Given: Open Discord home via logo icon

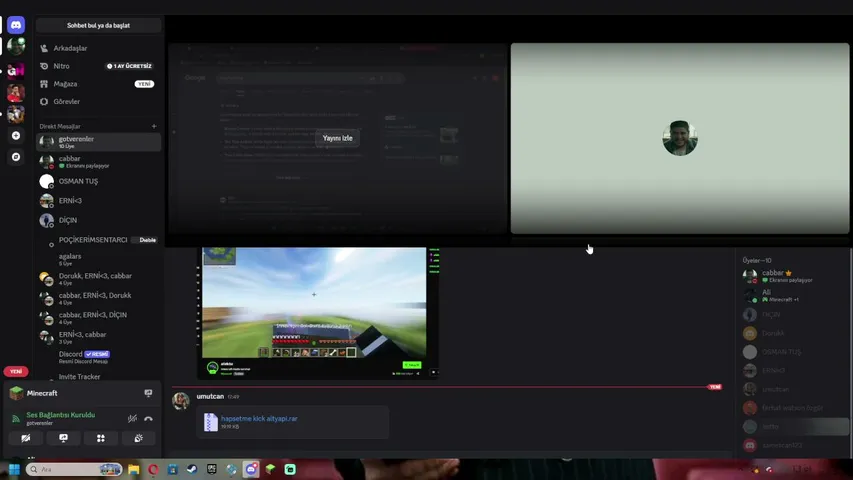Looking at the screenshot, I should pyautogui.click(x=16, y=25).
